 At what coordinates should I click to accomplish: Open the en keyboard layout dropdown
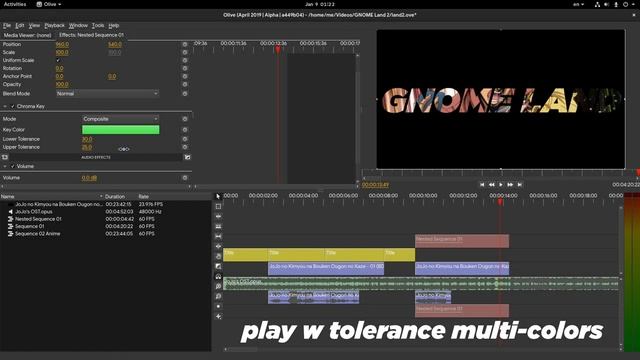point(578,4)
